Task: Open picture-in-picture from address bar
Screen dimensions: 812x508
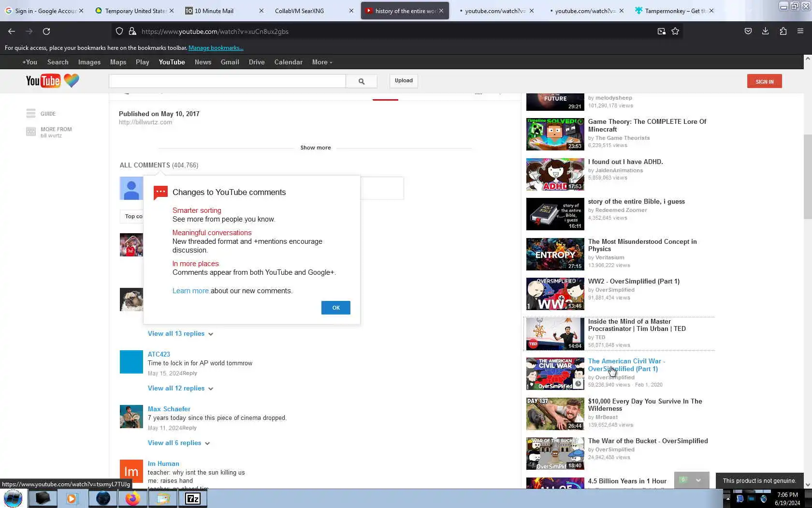Action: pyautogui.click(x=661, y=31)
